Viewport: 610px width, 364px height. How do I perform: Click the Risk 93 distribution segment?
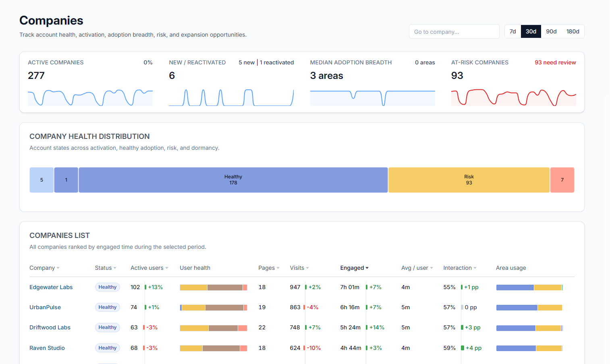(469, 180)
